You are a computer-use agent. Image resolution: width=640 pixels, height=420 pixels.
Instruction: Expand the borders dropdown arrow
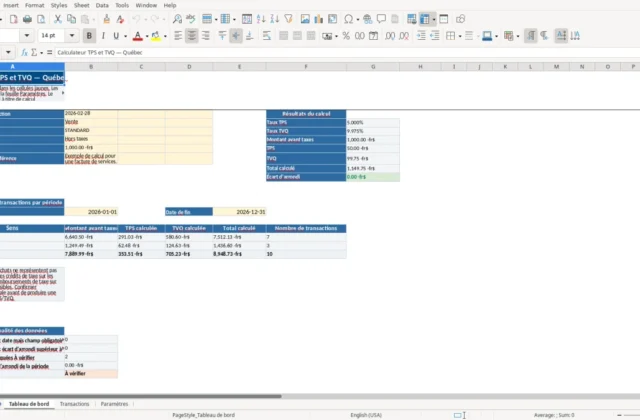pyautogui.click(x=460, y=36)
